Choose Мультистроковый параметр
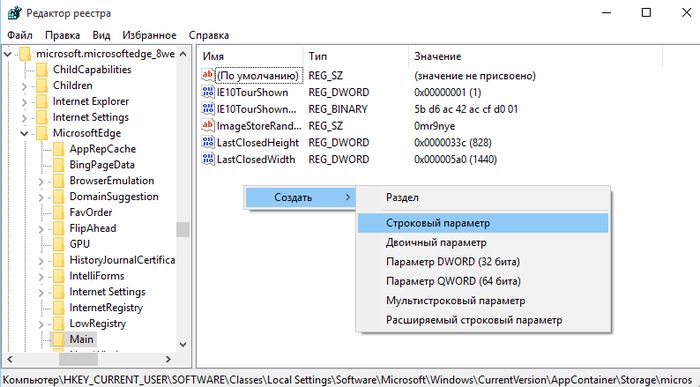 point(483,300)
